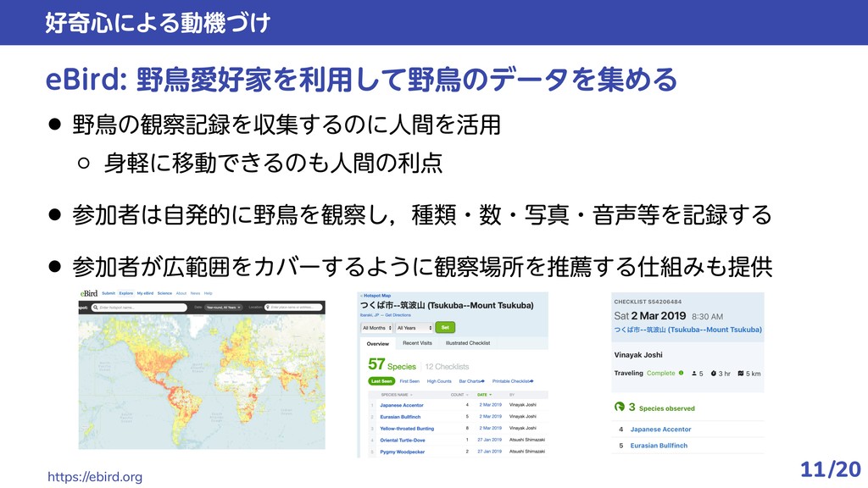Click the green info icon beside Complete
The width and height of the screenshot is (868, 488).
point(681,373)
